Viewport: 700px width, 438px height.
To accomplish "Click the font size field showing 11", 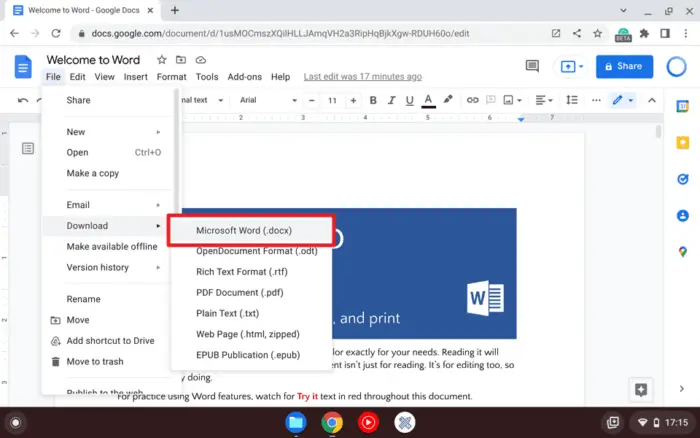I will click(x=332, y=100).
